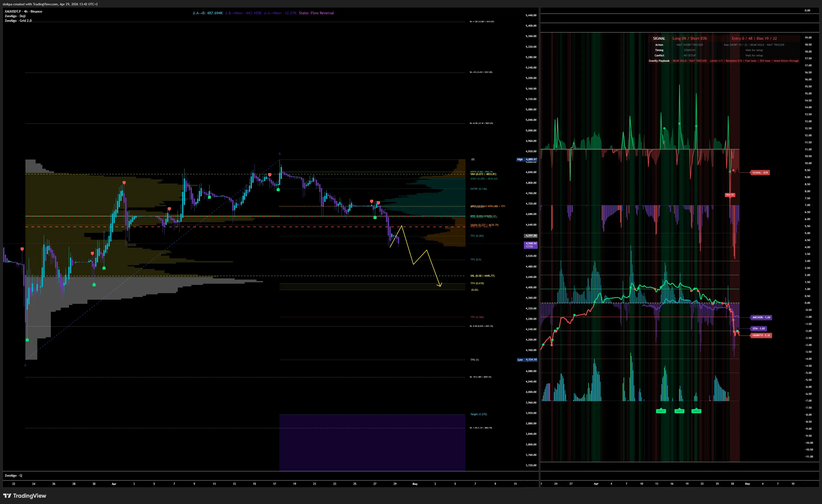The image size is (822, 504).
Task: Click the purple current price 4,568.52 label
Action: point(531,245)
